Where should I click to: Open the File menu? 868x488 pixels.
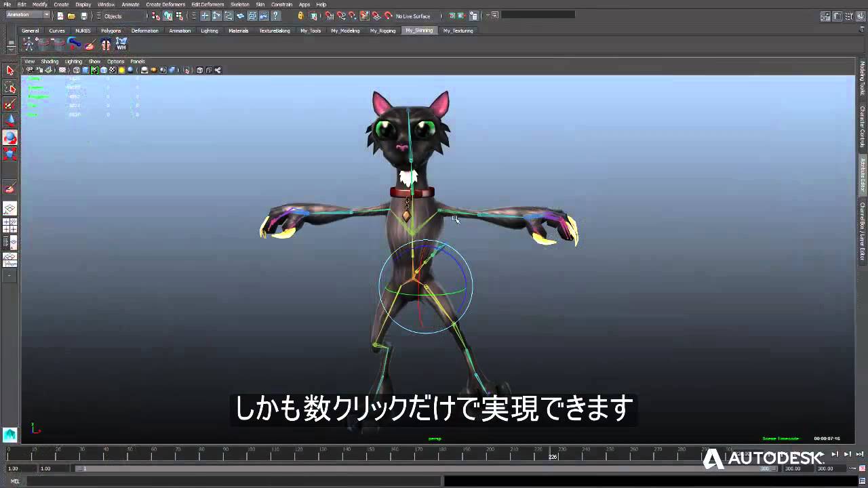pos(7,4)
